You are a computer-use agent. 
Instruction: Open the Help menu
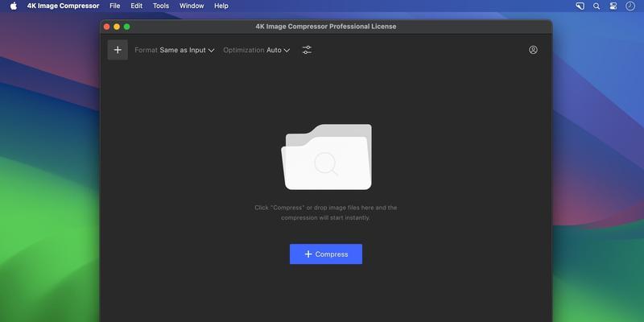pos(221,6)
